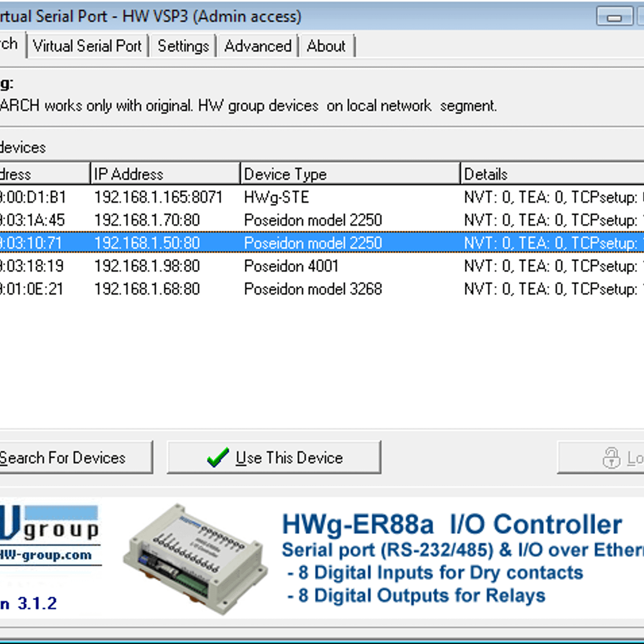The width and height of the screenshot is (644, 644).
Task: Click the HWg-ER88a controller product image
Action: pos(195,558)
